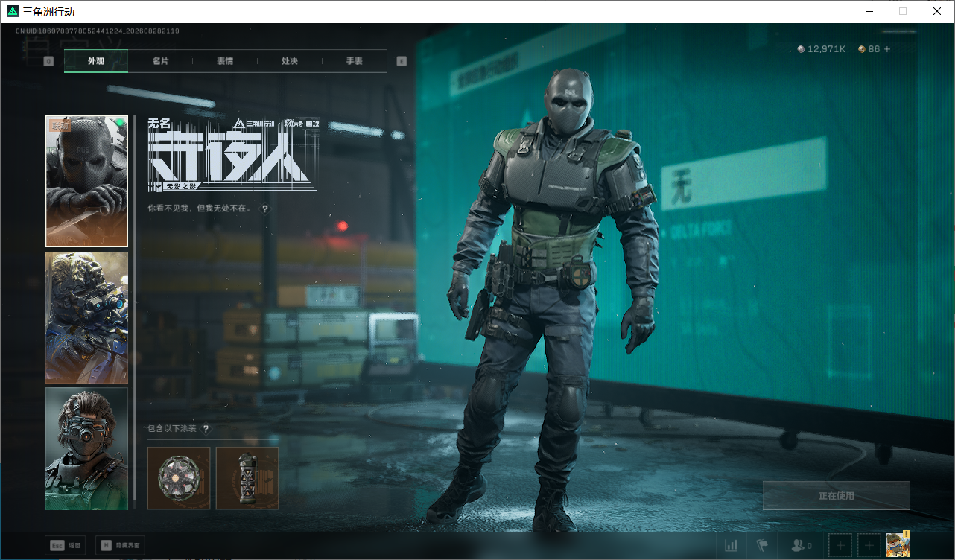This screenshot has width=955, height=560.
Task: Select the night-vision goggles skin thumbnail
Action: [x=86, y=318]
